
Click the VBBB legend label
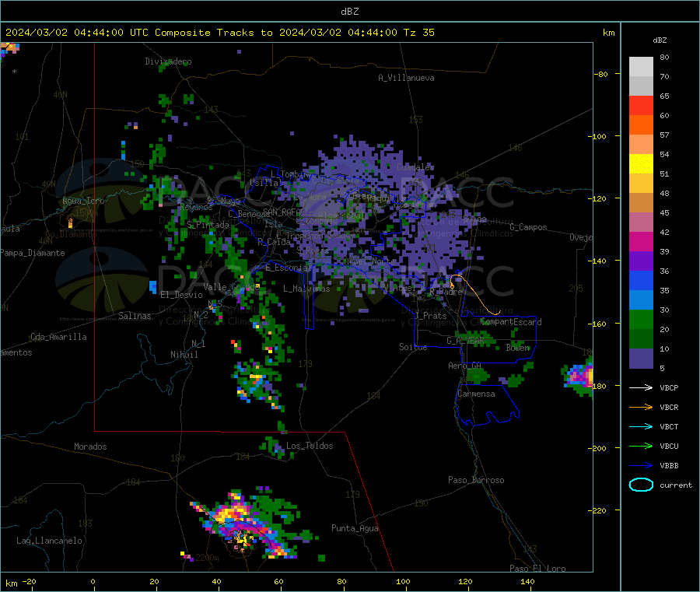[x=669, y=466]
